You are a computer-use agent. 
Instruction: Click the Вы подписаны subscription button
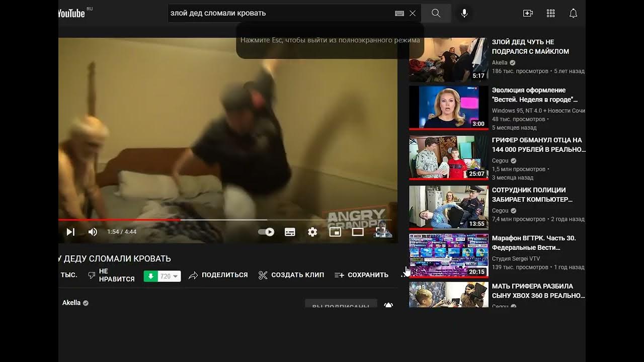coord(341,304)
